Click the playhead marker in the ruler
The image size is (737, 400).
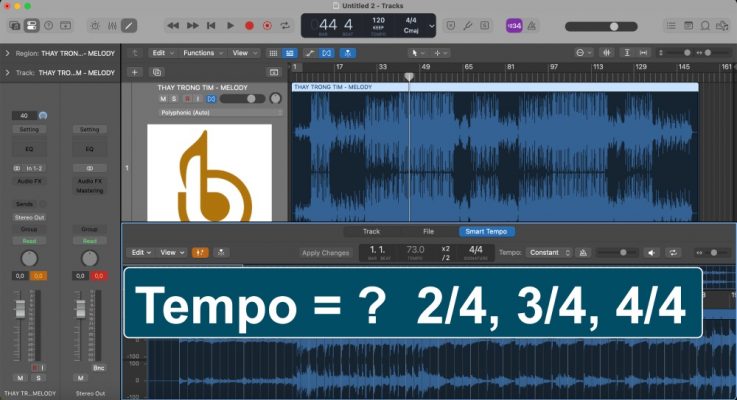[x=409, y=77]
